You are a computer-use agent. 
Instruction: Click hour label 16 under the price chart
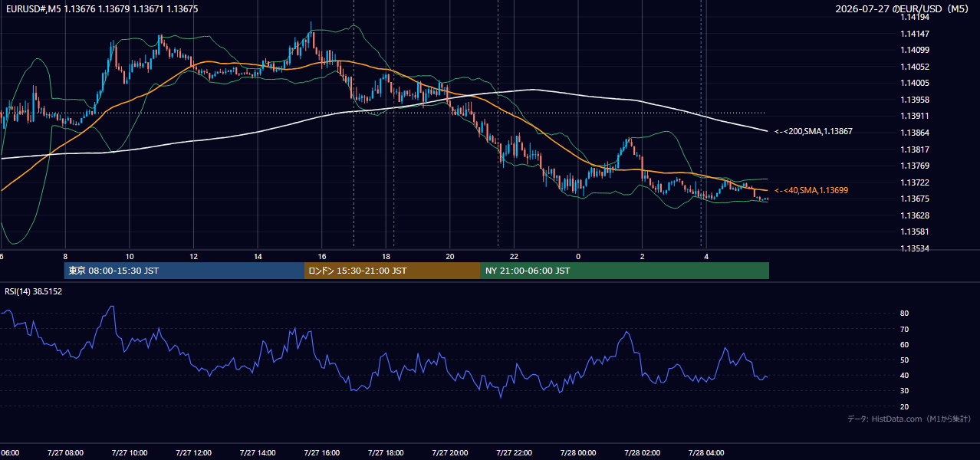[x=322, y=256]
